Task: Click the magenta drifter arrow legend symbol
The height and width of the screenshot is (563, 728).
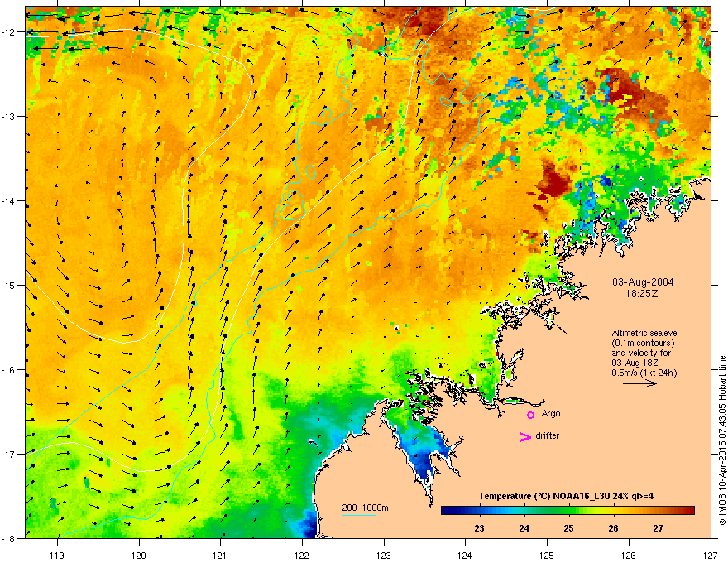Action: [x=525, y=436]
